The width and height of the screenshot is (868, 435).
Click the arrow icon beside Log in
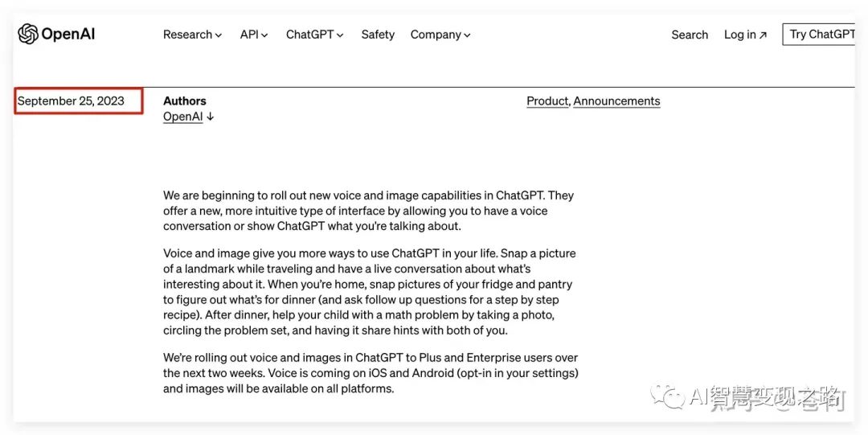pyautogui.click(x=763, y=35)
